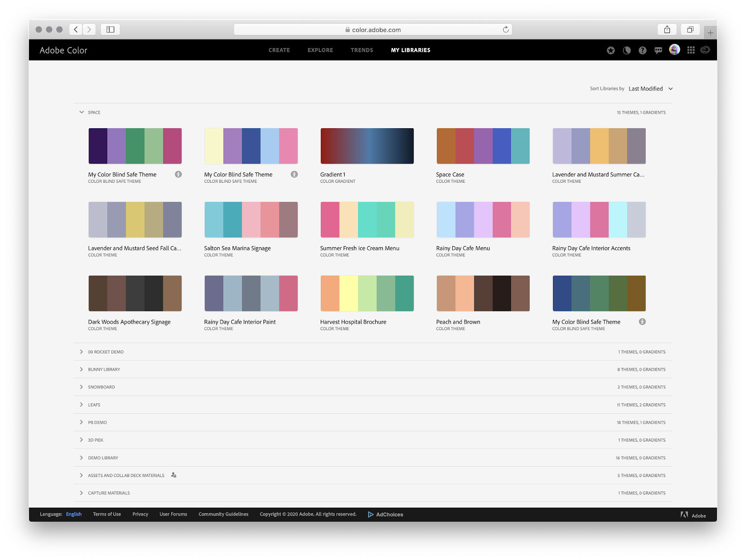Image resolution: width=746 pixels, height=560 pixels.
Task: Open the MY LIBRARIES tab
Action: tap(410, 50)
